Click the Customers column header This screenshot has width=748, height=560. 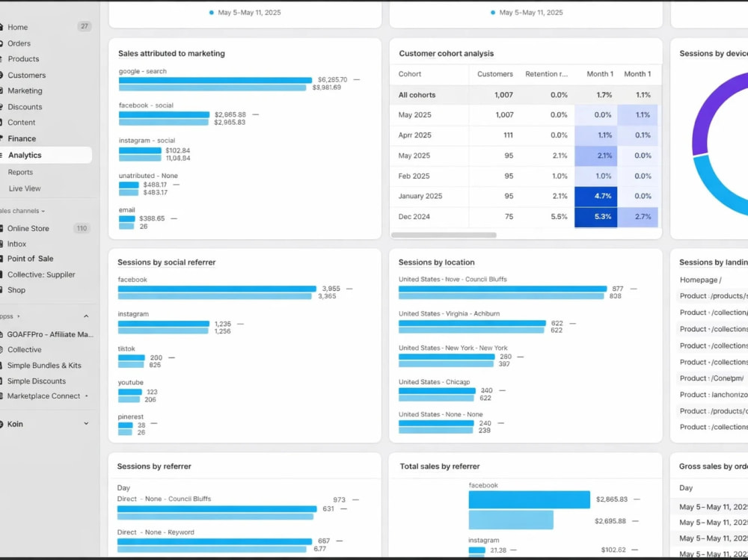(494, 74)
